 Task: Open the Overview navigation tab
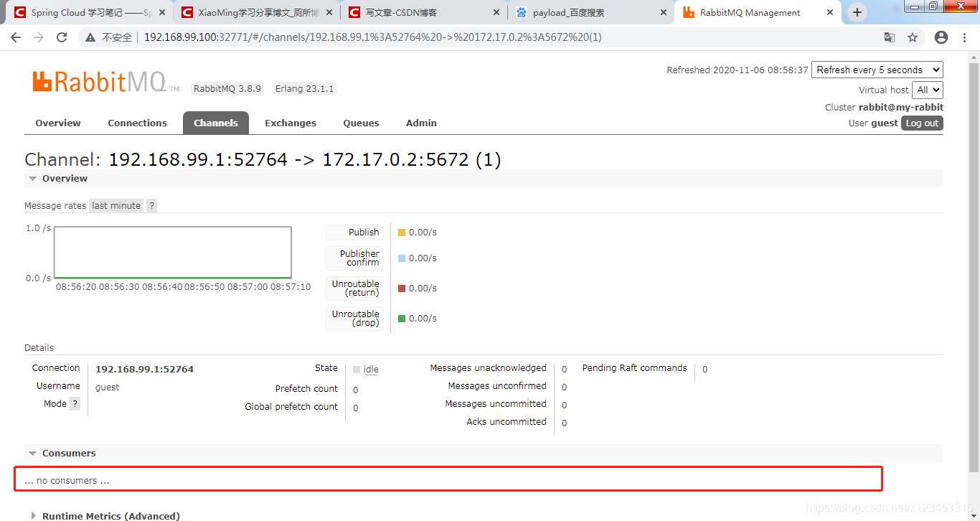(x=58, y=123)
